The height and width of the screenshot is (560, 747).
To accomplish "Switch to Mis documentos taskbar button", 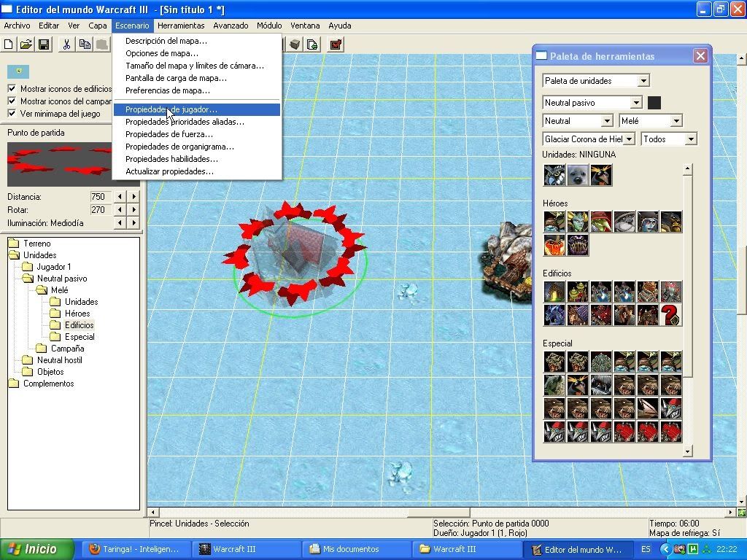I will pyautogui.click(x=356, y=549).
